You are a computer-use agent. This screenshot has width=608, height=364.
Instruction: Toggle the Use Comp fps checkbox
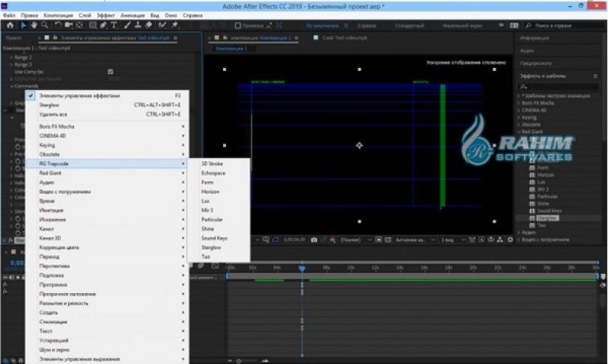(x=110, y=71)
